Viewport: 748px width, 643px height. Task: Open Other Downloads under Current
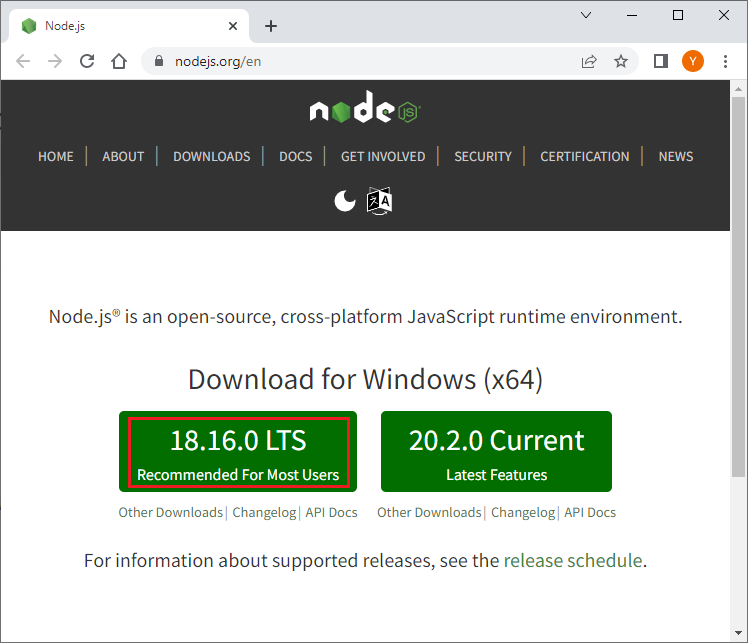(429, 512)
